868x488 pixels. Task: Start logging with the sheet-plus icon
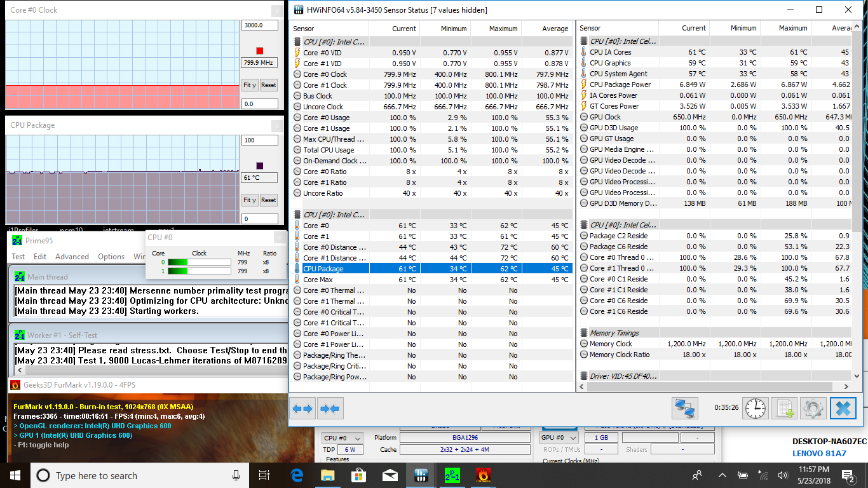pos(783,408)
